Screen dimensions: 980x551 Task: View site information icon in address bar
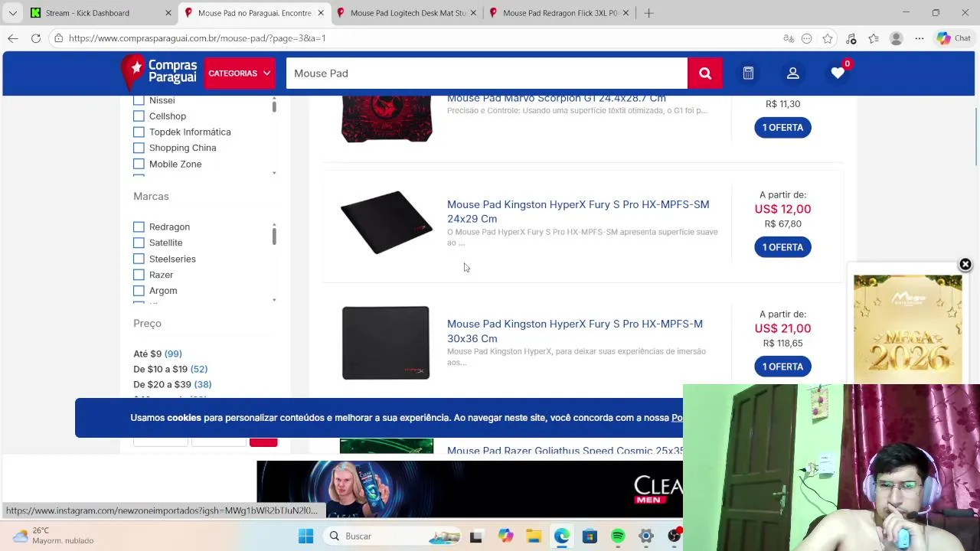(58, 38)
